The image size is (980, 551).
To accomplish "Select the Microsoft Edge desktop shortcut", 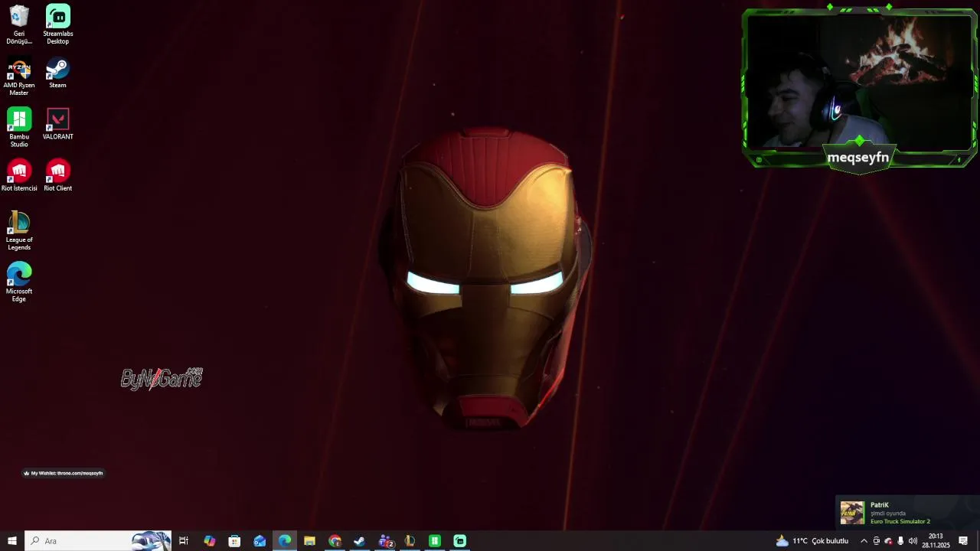I will (x=19, y=282).
